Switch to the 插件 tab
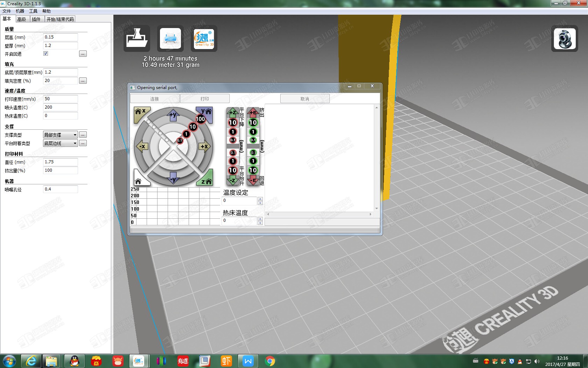588x368 pixels. pyautogui.click(x=36, y=19)
